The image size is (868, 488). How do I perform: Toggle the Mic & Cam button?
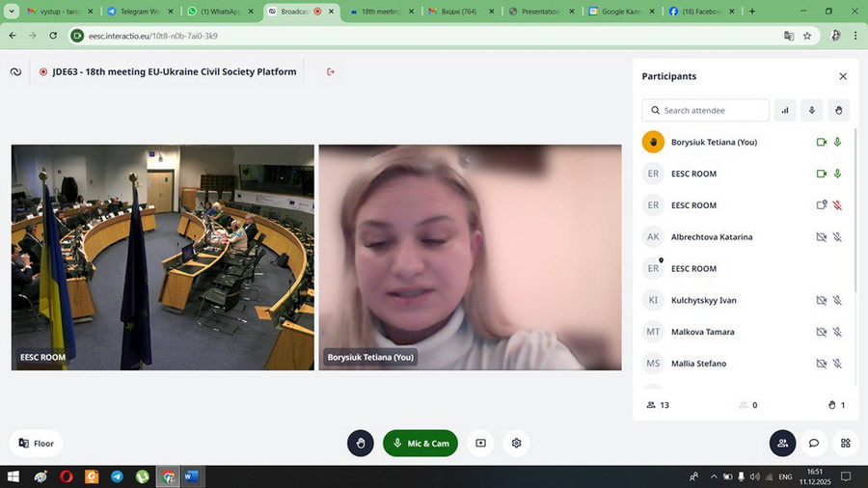click(420, 444)
